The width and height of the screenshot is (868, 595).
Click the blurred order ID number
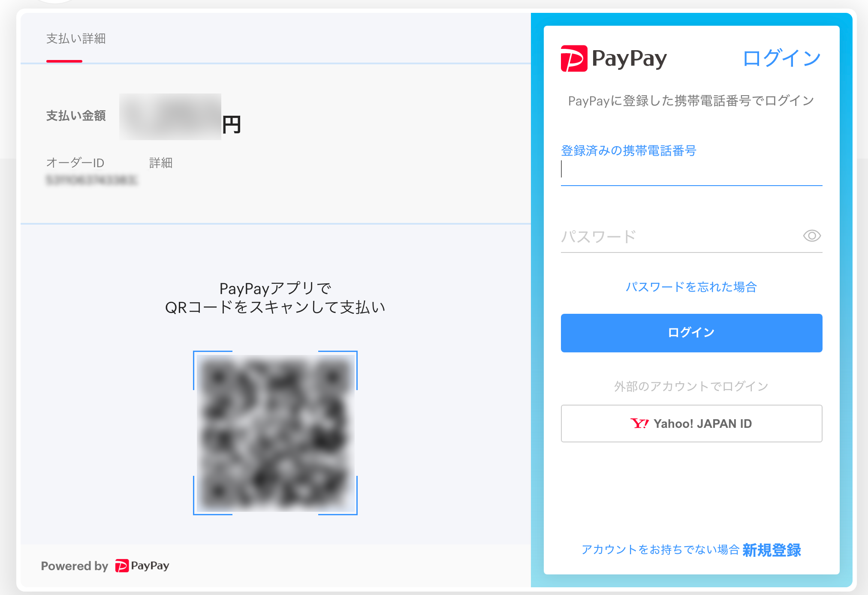[91, 180]
